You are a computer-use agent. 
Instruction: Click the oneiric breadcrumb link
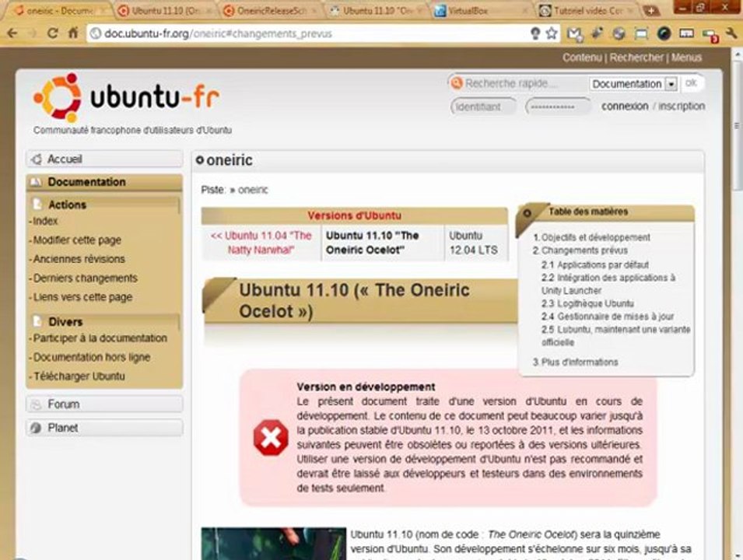coord(253,190)
